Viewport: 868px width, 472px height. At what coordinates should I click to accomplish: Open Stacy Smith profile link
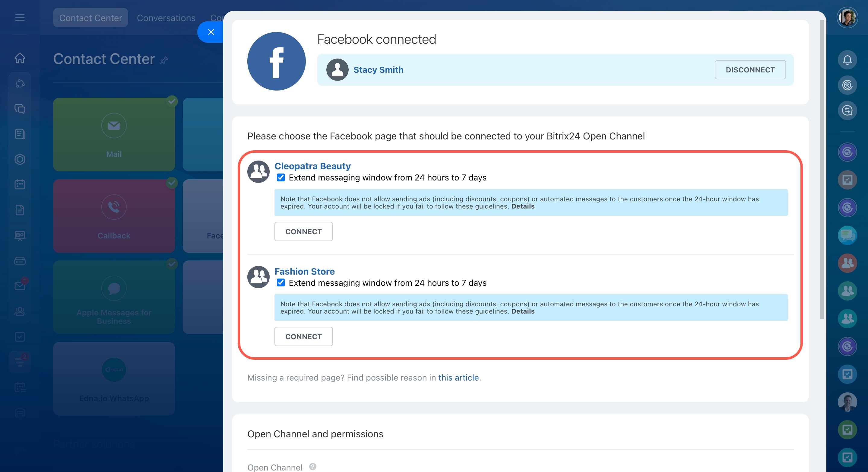(x=378, y=70)
